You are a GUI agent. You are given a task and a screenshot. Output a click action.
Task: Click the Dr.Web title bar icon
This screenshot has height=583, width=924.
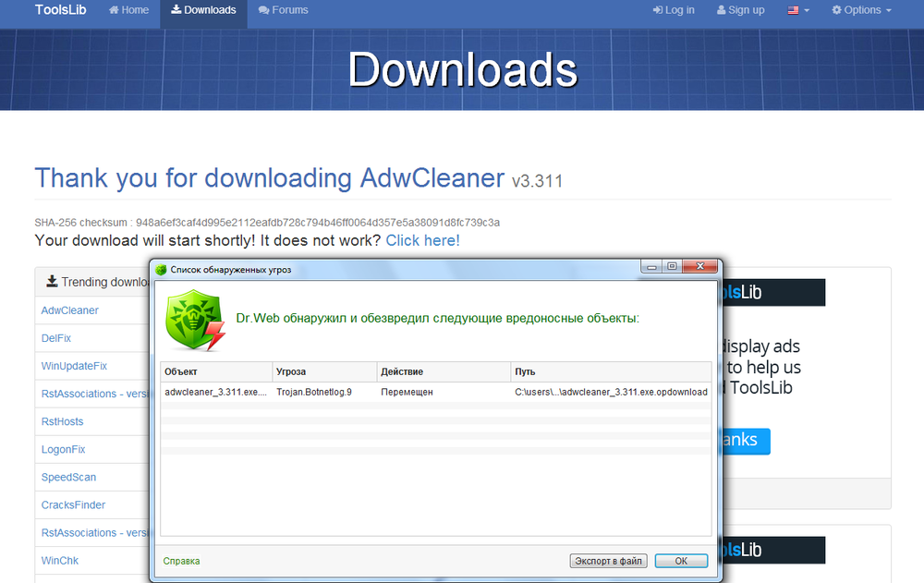pos(161,270)
